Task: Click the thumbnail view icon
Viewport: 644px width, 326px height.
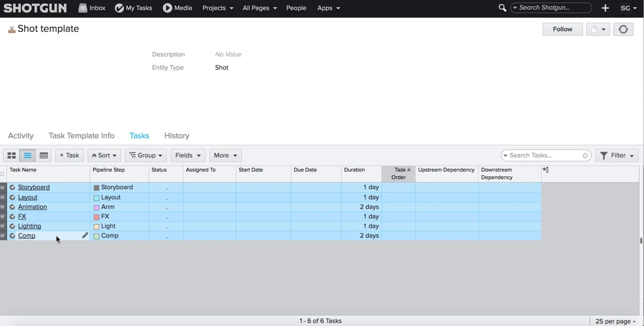Action: pyautogui.click(x=11, y=156)
